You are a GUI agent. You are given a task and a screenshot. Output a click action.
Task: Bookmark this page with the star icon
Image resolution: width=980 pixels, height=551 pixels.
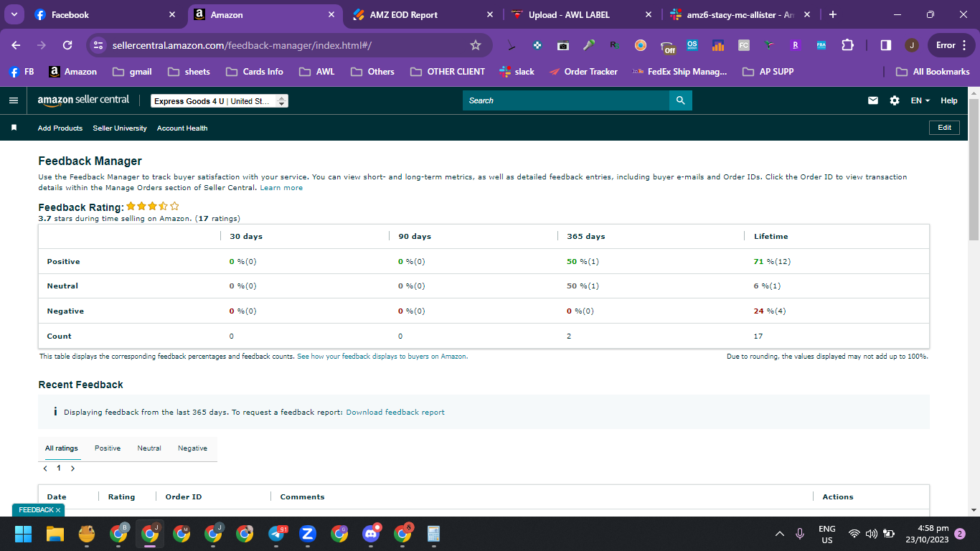click(x=475, y=45)
